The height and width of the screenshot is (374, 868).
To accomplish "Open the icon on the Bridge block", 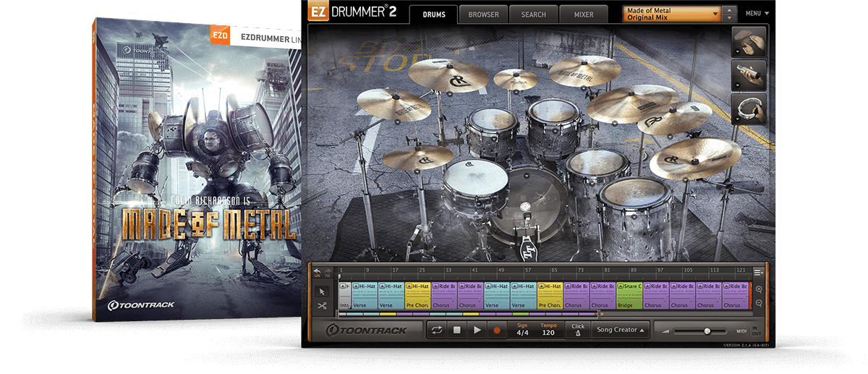I will coord(621,286).
